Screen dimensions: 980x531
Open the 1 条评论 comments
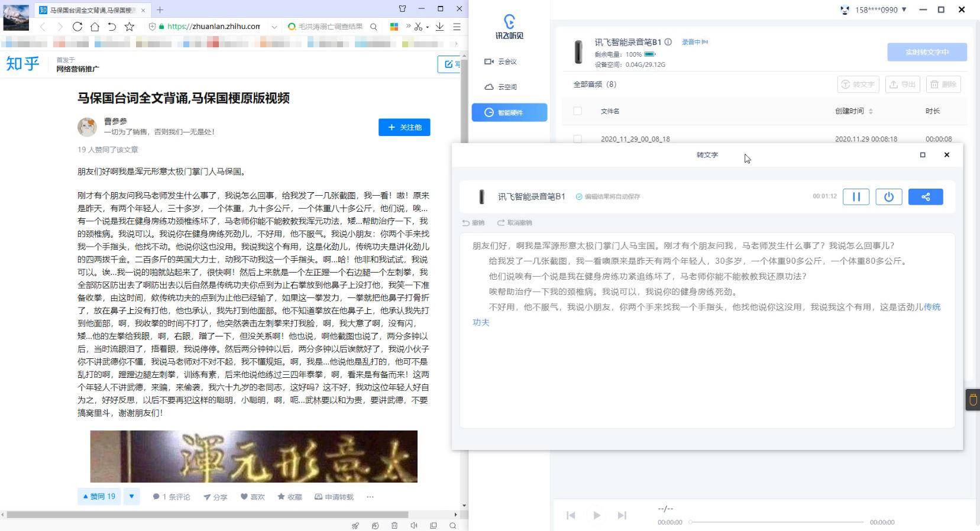pyautogui.click(x=172, y=497)
